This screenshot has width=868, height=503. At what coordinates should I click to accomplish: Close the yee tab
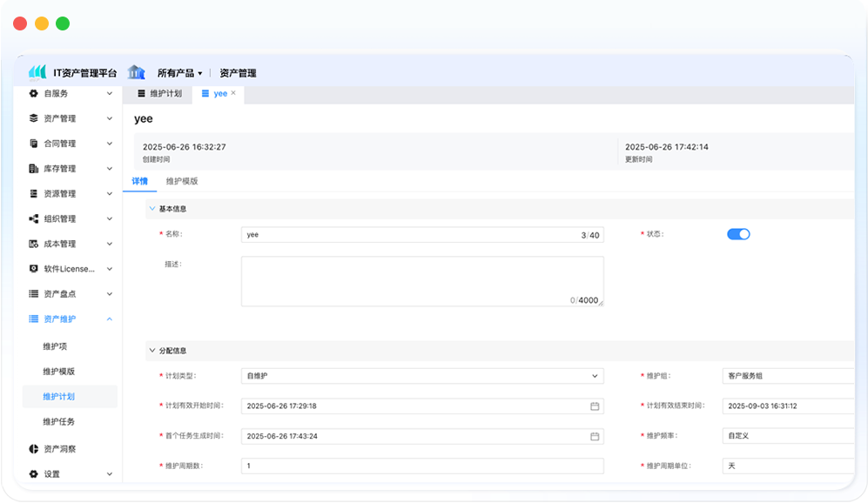point(233,93)
